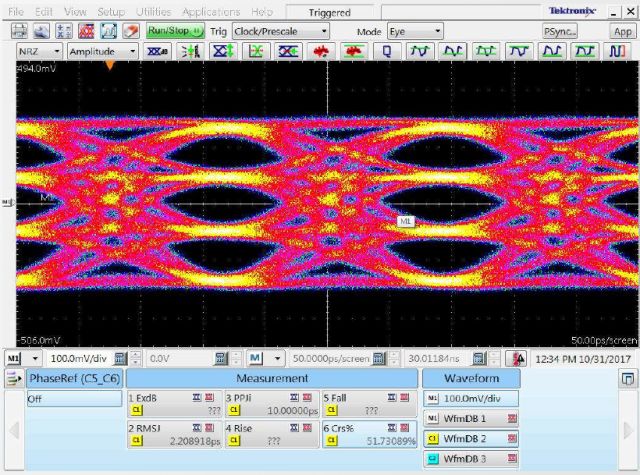Screen dimensions: 640x475
Task: Expand the Mode dropdown showing Eye
Action: click(x=416, y=31)
